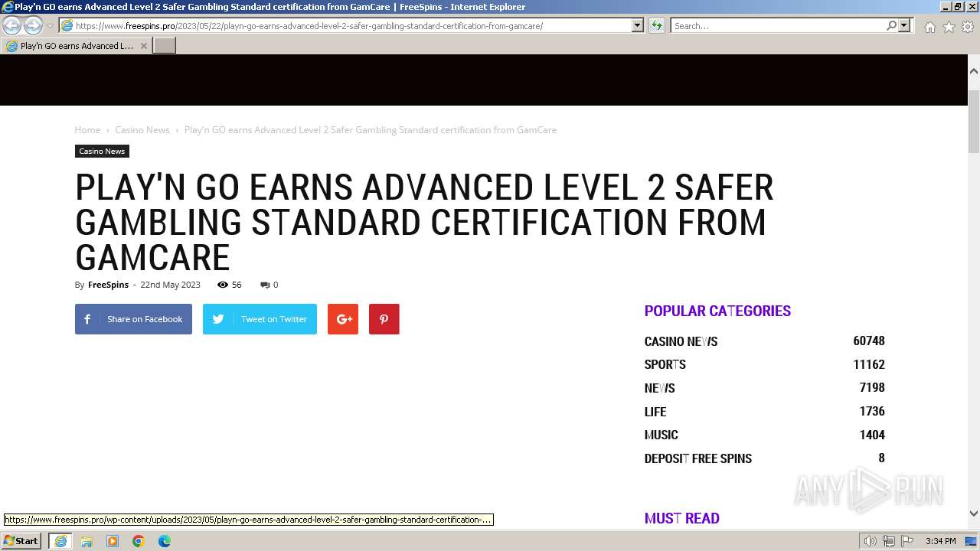Expand the address bar autocomplete dropdown

click(638, 25)
